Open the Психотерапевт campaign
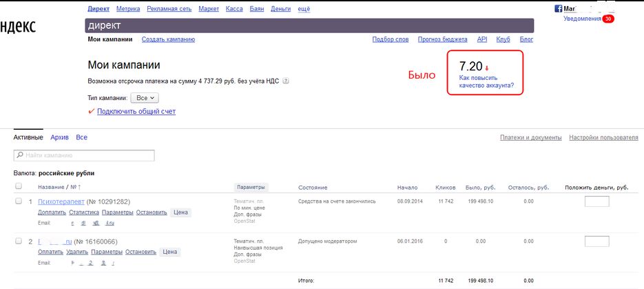 click(61, 201)
